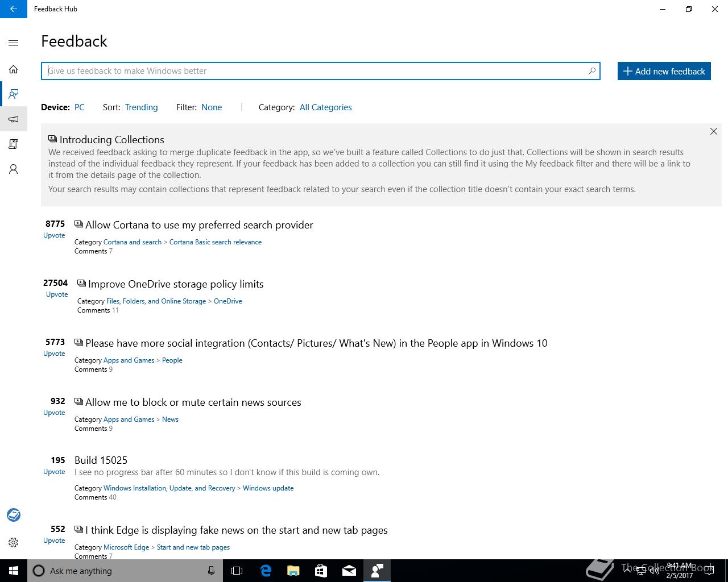Click the Windows update subcategory link
The width and height of the screenshot is (728, 582).
268,488
